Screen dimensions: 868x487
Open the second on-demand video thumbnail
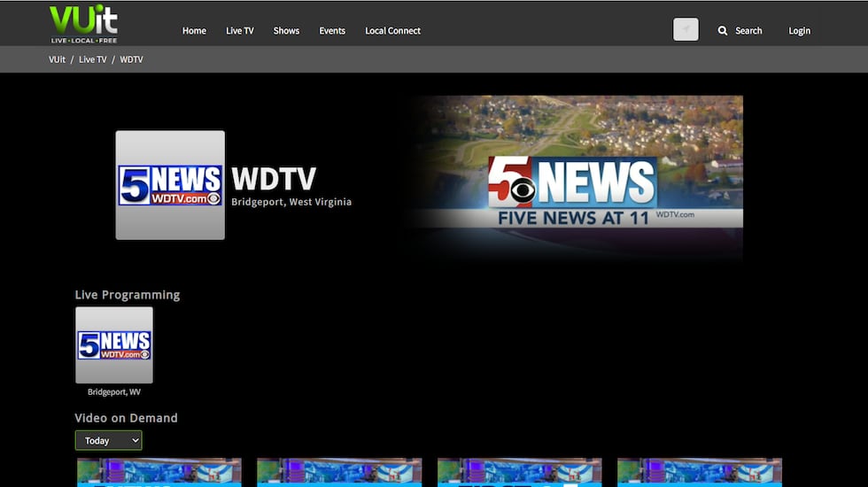(x=339, y=472)
